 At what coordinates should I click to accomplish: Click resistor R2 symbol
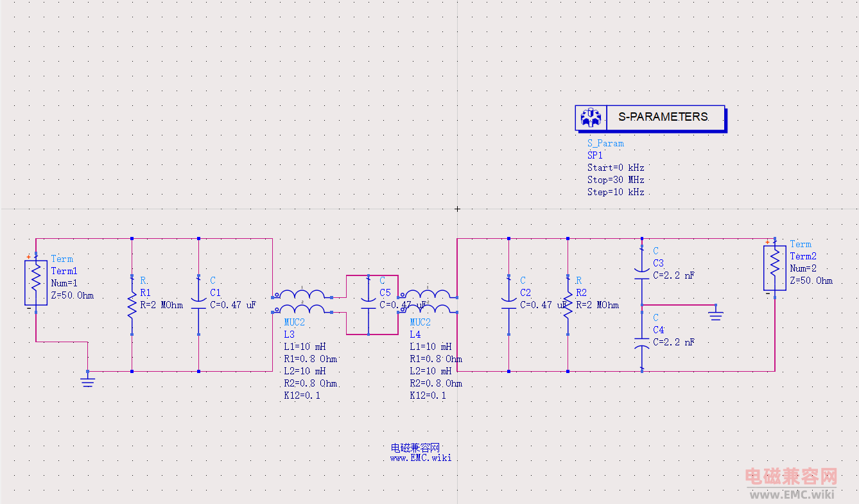pyautogui.click(x=568, y=305)
